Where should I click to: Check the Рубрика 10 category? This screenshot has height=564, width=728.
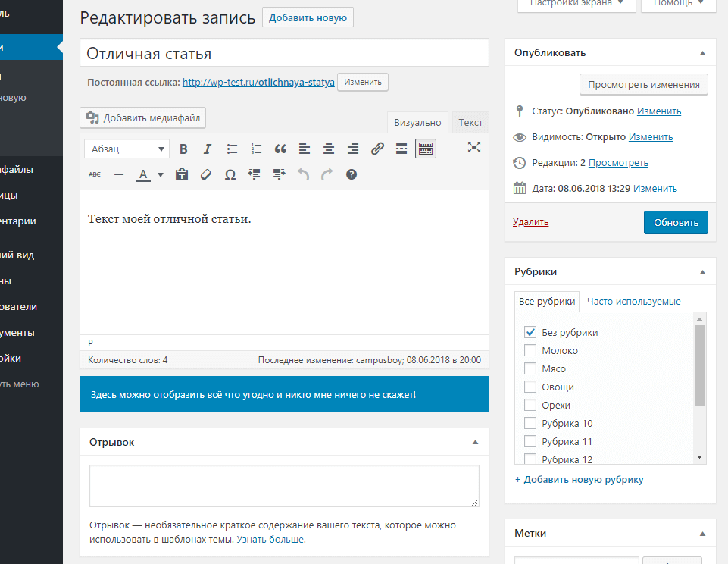[x=530, y=423]
